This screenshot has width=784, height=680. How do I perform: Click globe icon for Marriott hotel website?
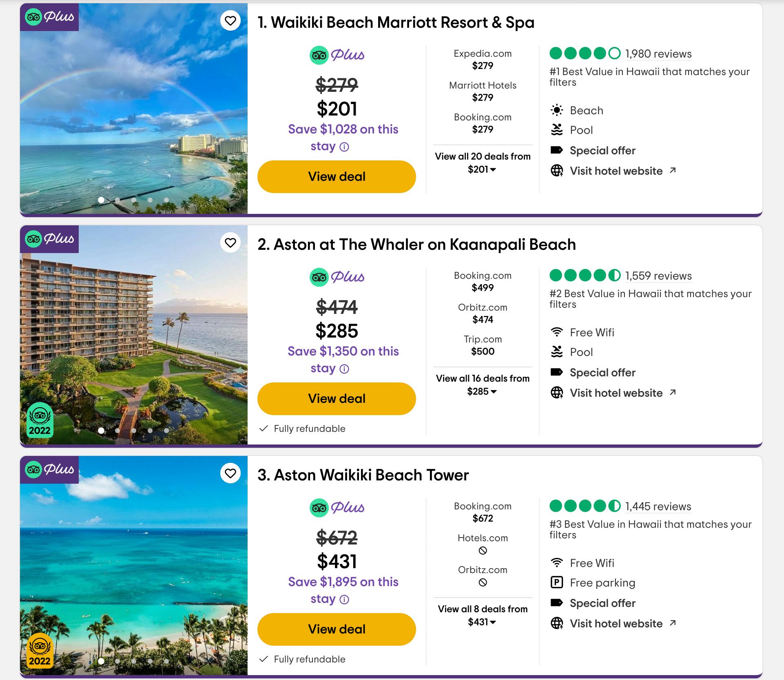click(557, 171)
